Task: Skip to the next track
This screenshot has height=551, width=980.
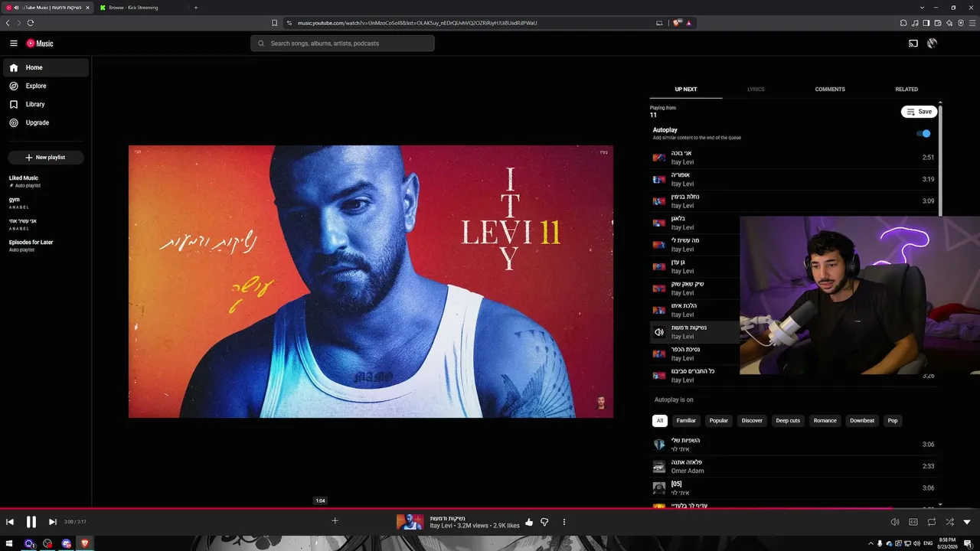Action: pyautogui.click(x=52, y=522)
